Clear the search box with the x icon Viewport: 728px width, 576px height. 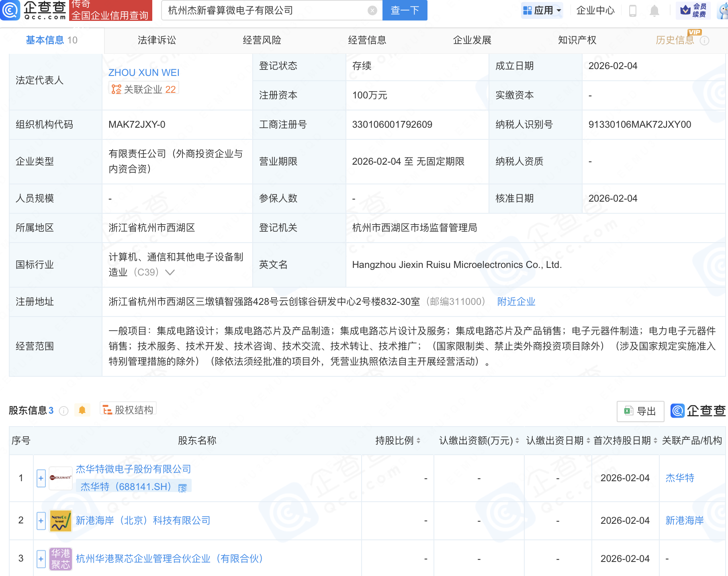click(x=372, y=10)
